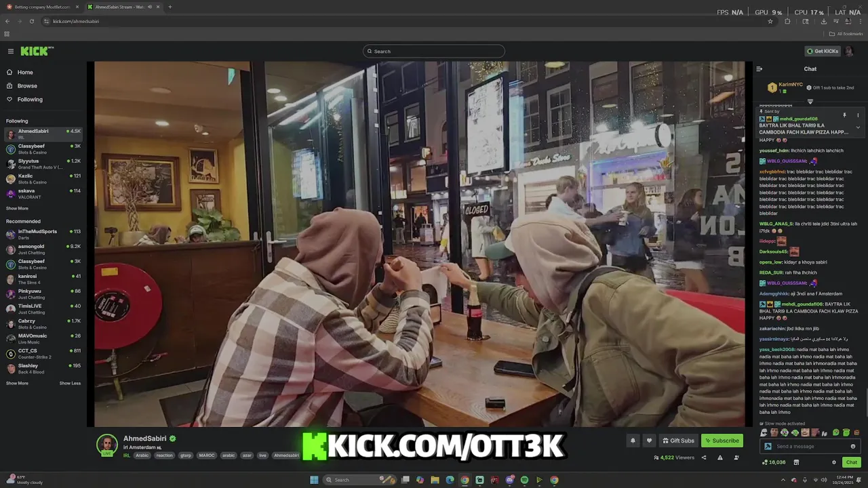Open kanirosi recommended channel
Screen dimensions: 868x488
pyautogui.click(x=43, y=279)
